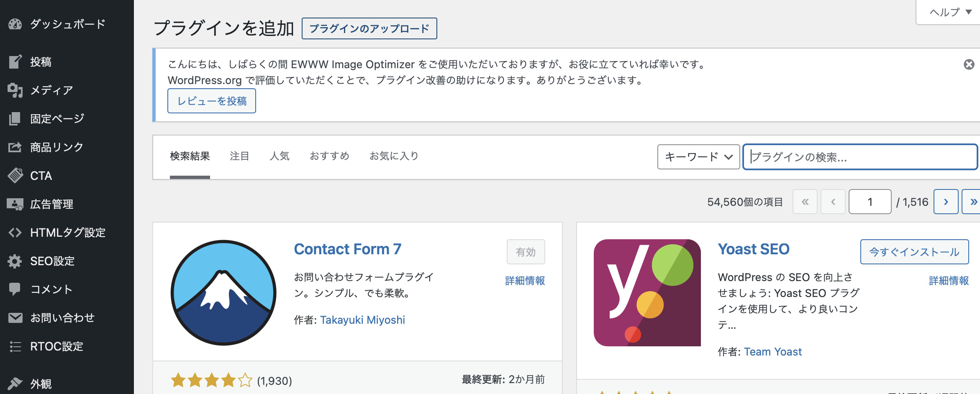Switch to the おすすめ tab
This screenshot has height=394, width=980.
click(x=329, y=156)
